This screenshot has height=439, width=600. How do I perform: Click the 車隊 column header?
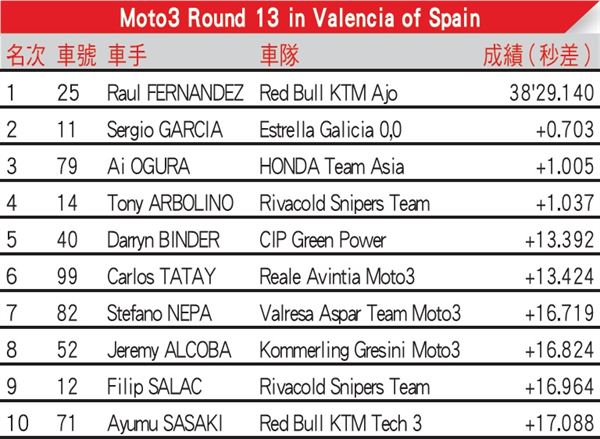pyautogui.click(x=279, y=55)
